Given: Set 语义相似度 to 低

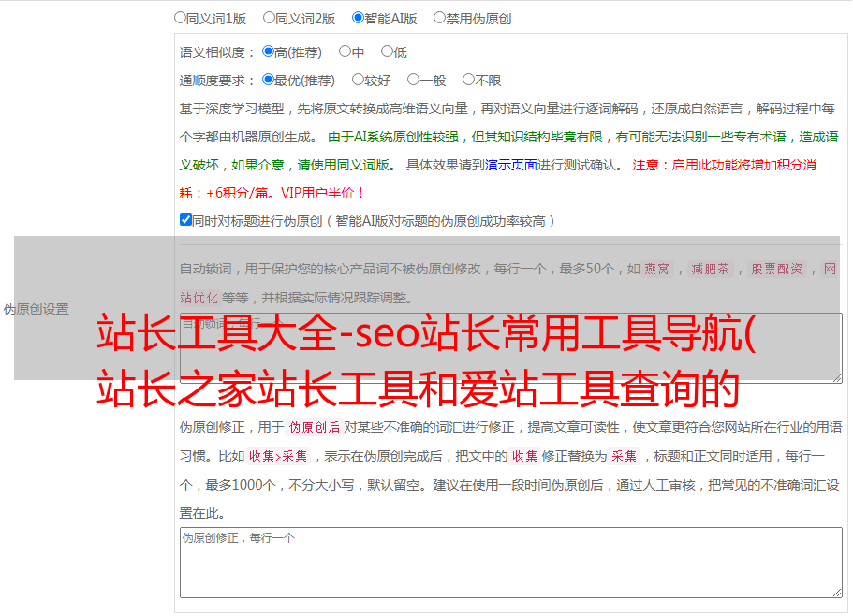Looking at the screenshot, I should coord(387,51).
